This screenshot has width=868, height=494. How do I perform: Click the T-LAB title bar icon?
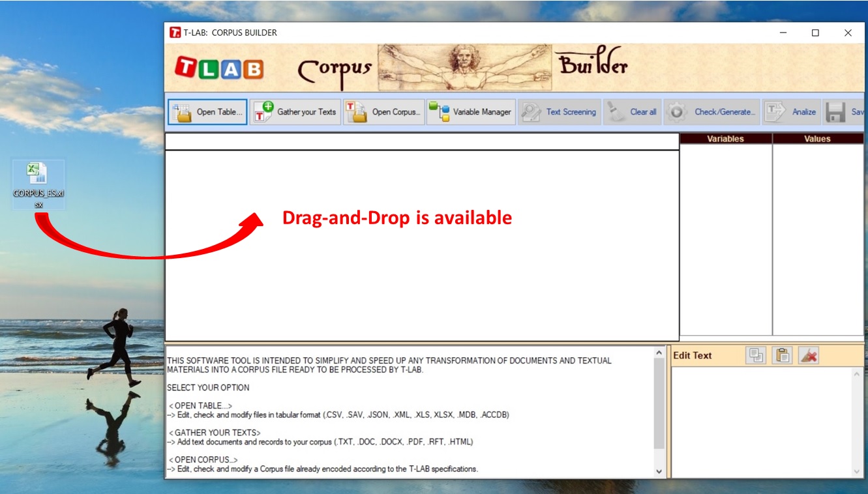[175, 33]
